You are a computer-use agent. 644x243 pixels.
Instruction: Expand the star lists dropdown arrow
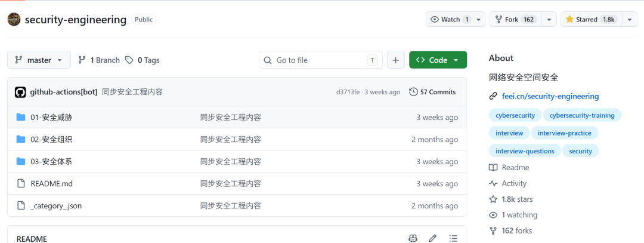[x=630, y=19]
